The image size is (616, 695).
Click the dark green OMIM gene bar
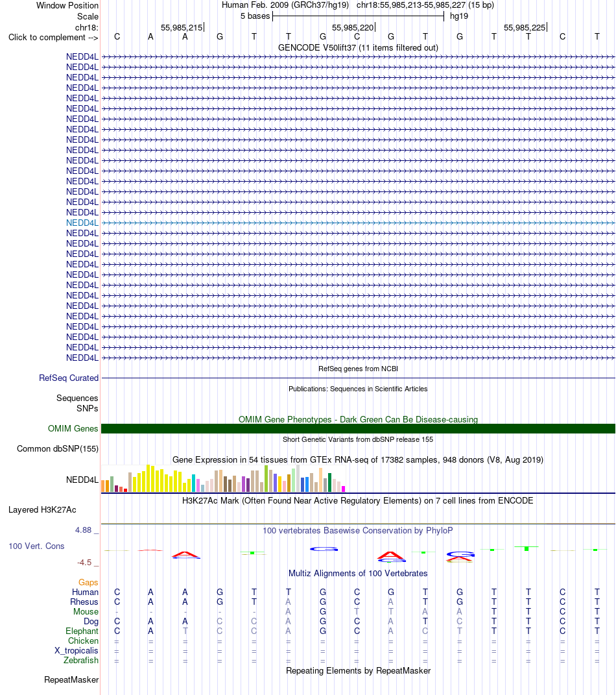(x=359, y=428)
